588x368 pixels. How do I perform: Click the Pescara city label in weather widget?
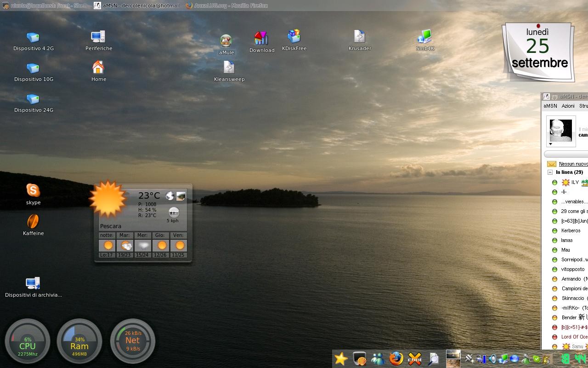tap(111, 226)
